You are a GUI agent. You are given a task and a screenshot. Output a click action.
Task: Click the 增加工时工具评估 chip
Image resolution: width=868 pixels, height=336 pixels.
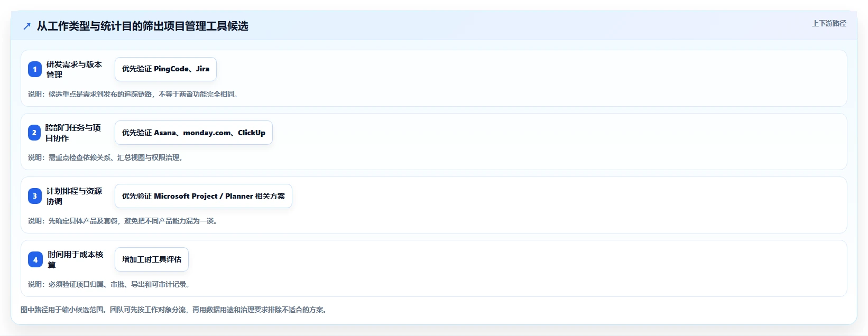[x=152, y=259]
